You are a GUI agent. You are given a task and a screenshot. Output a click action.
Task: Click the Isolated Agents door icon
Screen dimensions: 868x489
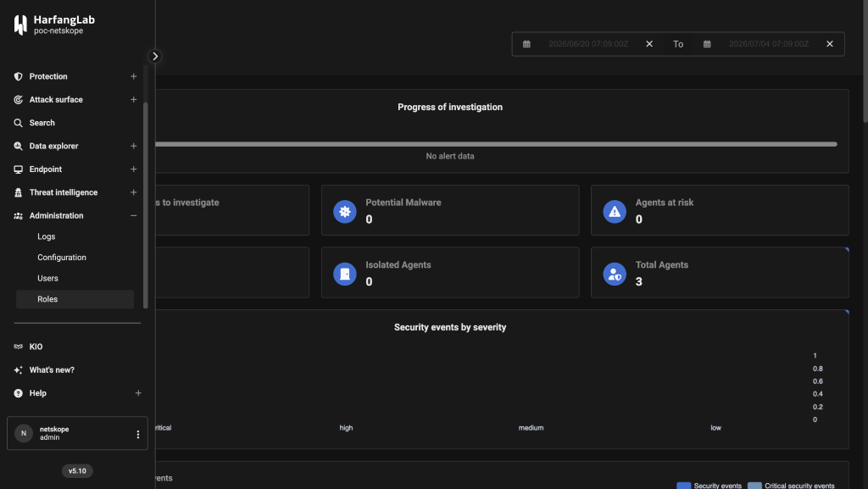(x=345, y=274)
